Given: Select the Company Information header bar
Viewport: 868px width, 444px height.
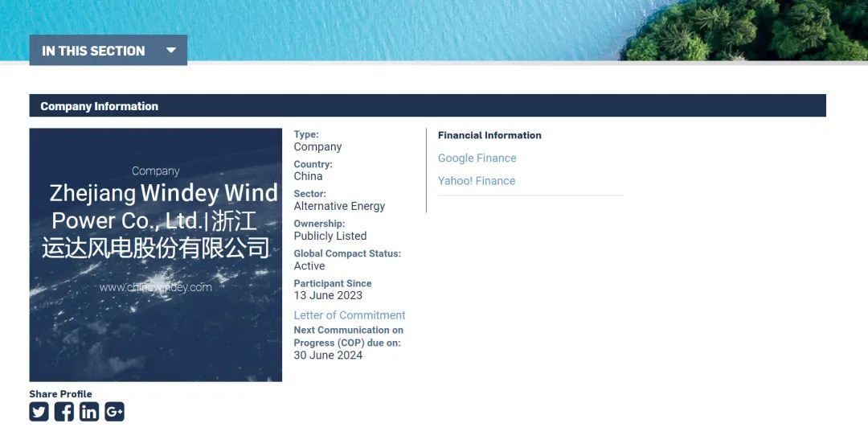Looking at the screenshot, I should coord(427,106).
